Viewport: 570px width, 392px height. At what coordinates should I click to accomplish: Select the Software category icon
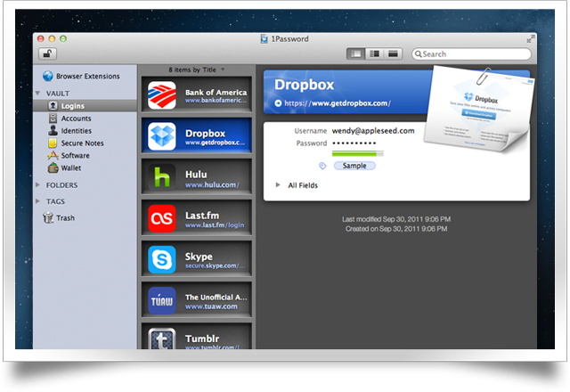tap(53, 155)
